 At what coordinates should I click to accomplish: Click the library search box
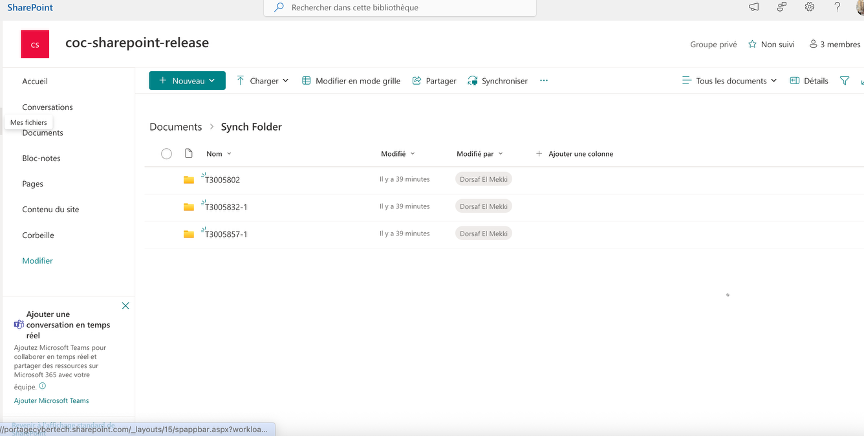[x=400, y=7]
